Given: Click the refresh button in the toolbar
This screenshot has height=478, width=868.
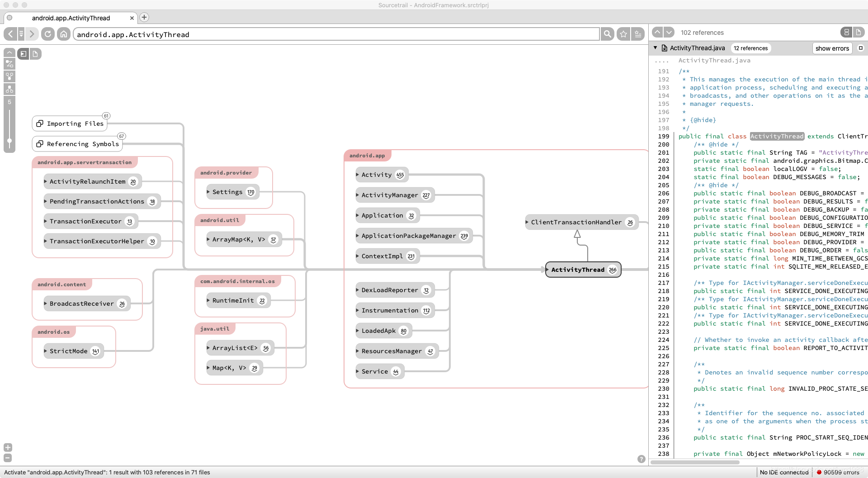Looking at the screenshot, I should click(x=47, y=34).
